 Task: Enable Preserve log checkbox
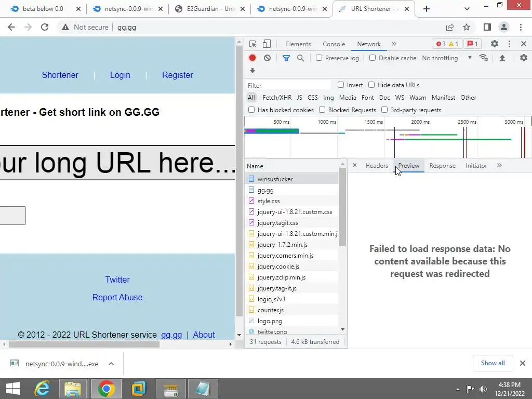pyautogui.click(x=319, y=58)
